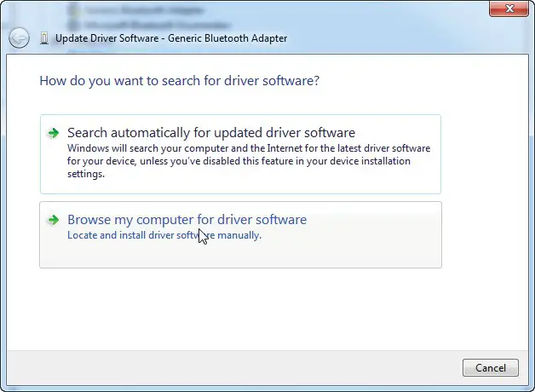This screenshot has width=535, height=392.
Task: Click Cancel to dismiss the driver wizard
Action: coord(491,368)
